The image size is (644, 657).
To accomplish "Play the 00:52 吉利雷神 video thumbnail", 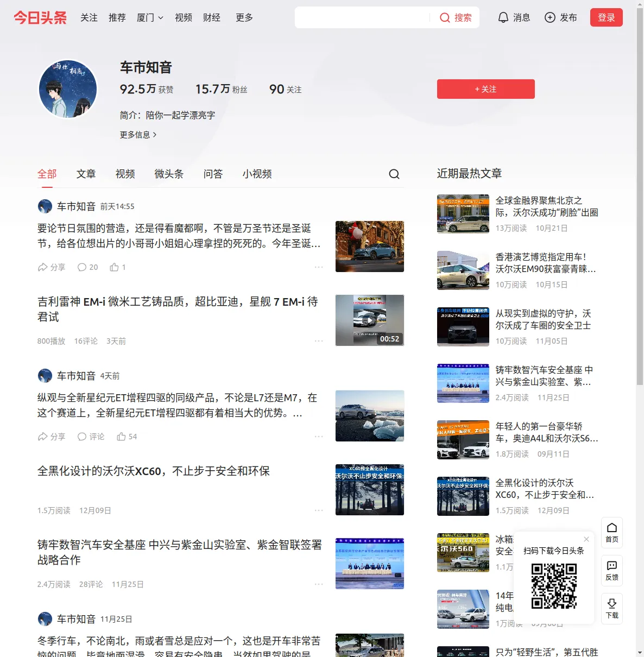I will tap(370, 320).
